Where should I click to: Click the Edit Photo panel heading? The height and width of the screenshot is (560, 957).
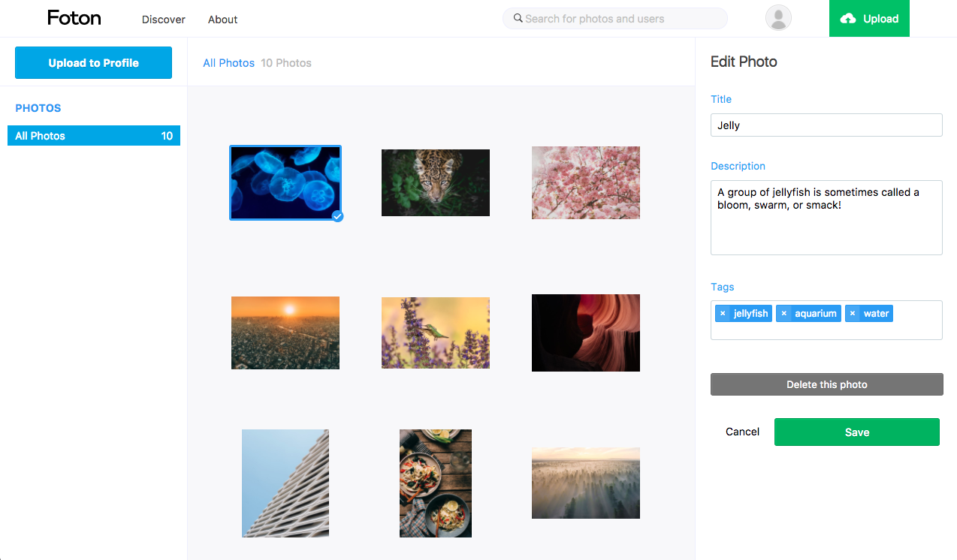(x=744, y=62)
